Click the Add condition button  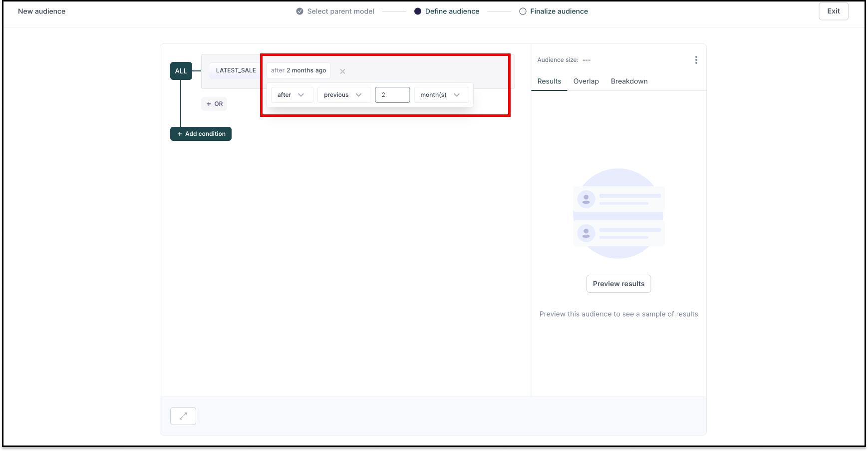click(x=201, y=134)
